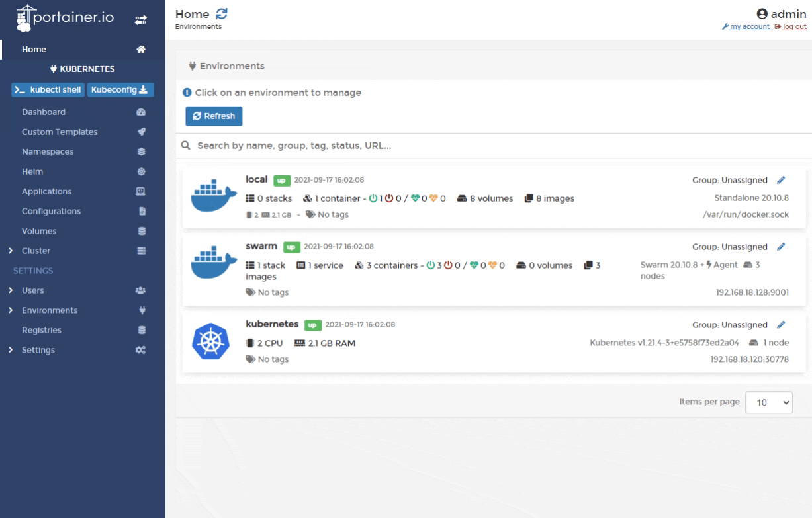Open Home in the sidebar
This screenshot has width=812, height=518.
click(34, 49)
